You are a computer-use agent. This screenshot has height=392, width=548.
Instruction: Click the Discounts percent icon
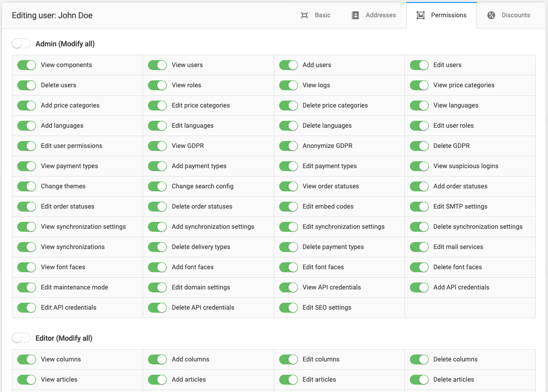coord(491,15)
